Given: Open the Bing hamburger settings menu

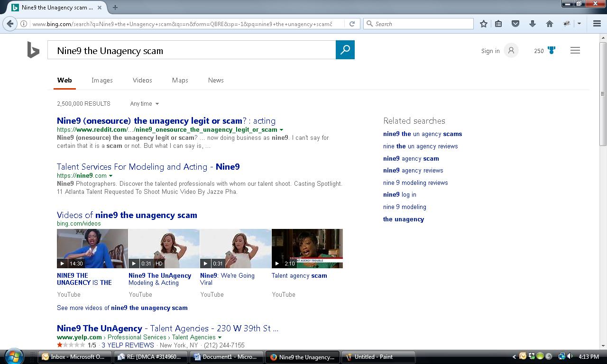Looking at the screenshot, I should click(x=575, y=50).
